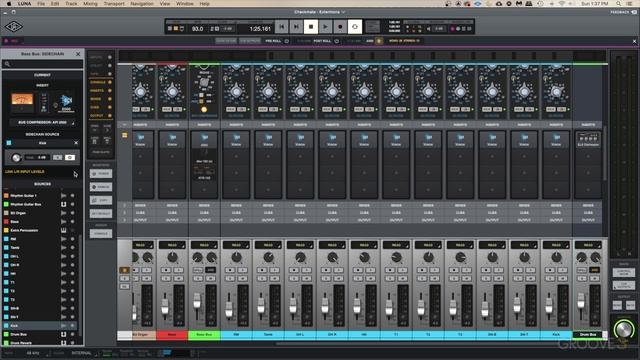
Task: Click the instrument icon beside Extra Percussion
Action: coord(64,230)
